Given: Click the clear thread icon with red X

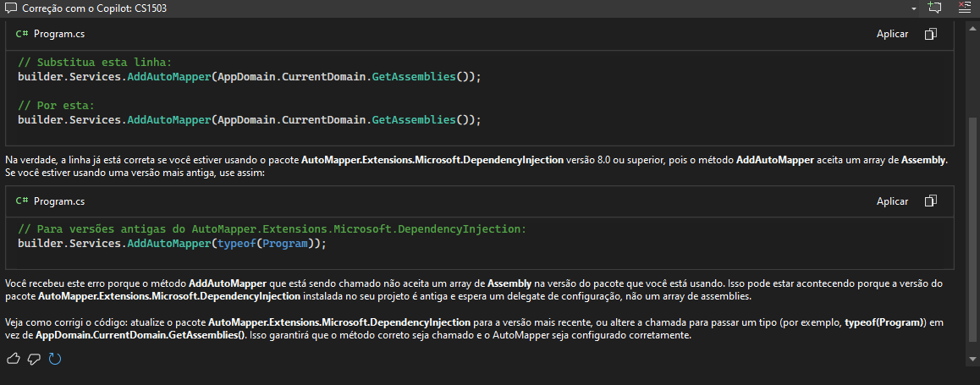Looking at the screenshot, I should tap(964, 8).
